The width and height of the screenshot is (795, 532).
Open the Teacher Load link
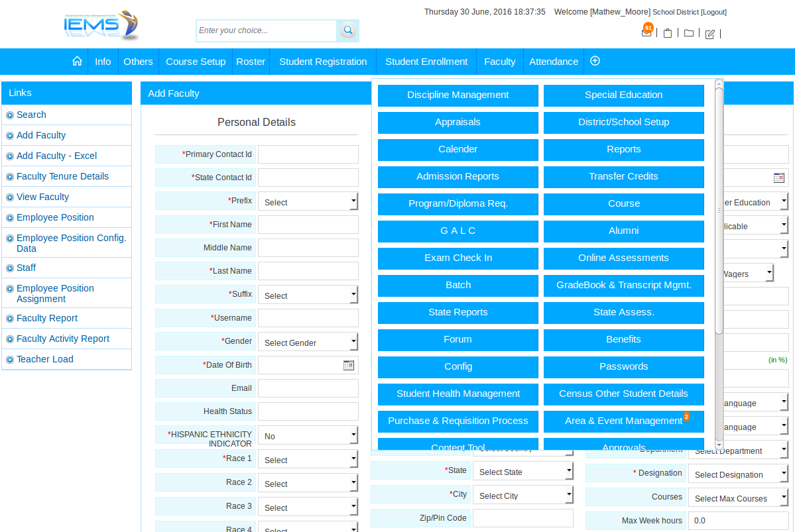(x=45, y=359)
